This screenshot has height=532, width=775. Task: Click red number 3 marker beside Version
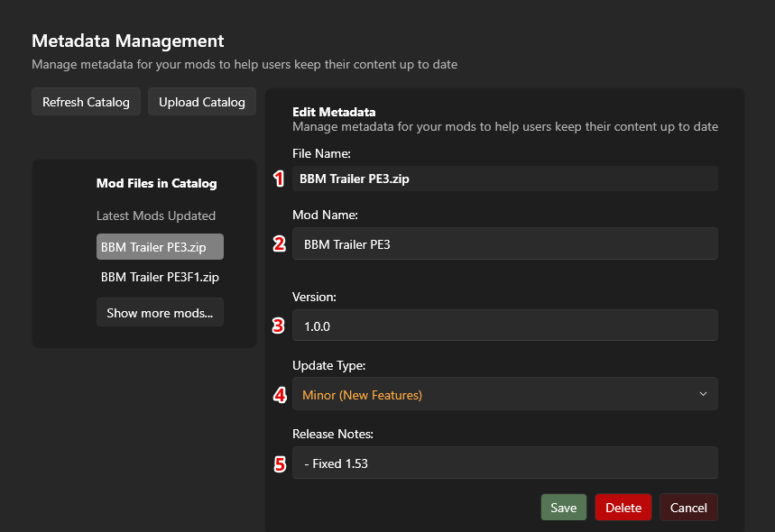280,326
